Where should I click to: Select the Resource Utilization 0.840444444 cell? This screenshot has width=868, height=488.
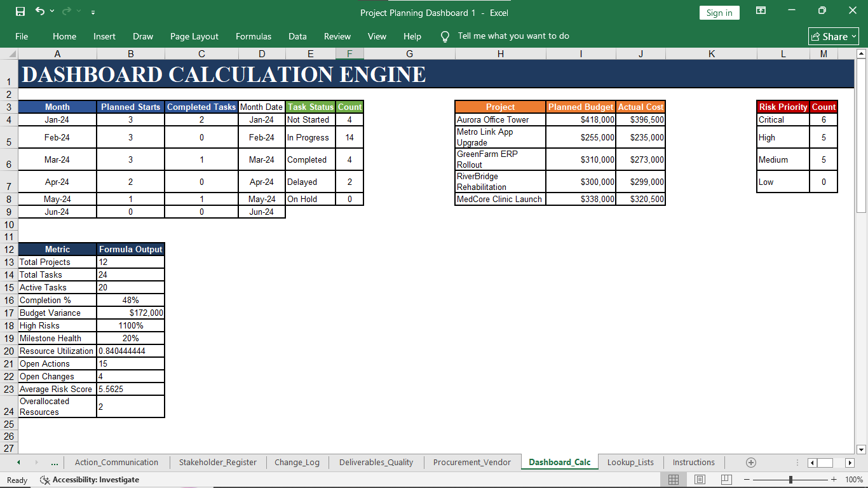point(131,351)
